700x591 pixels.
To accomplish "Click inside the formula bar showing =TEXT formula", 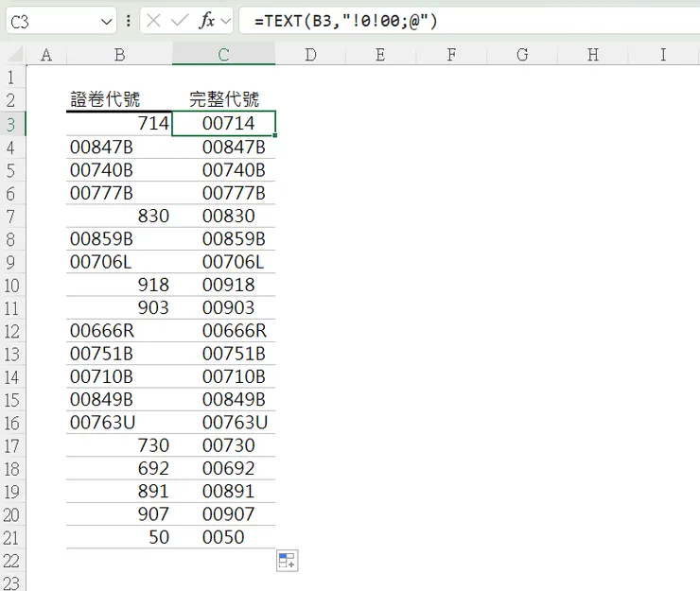I will [469, 21].
